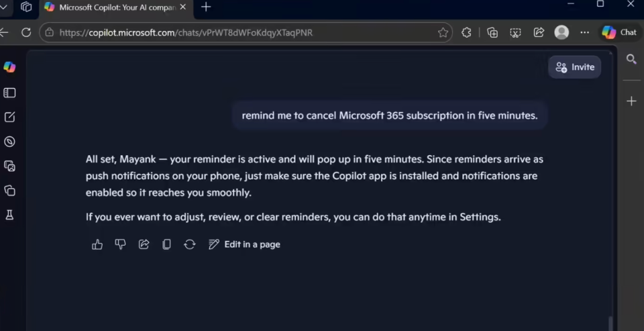Open a new browser tab
The width and height of the screenshot is (644, 331).
point(206,7)
